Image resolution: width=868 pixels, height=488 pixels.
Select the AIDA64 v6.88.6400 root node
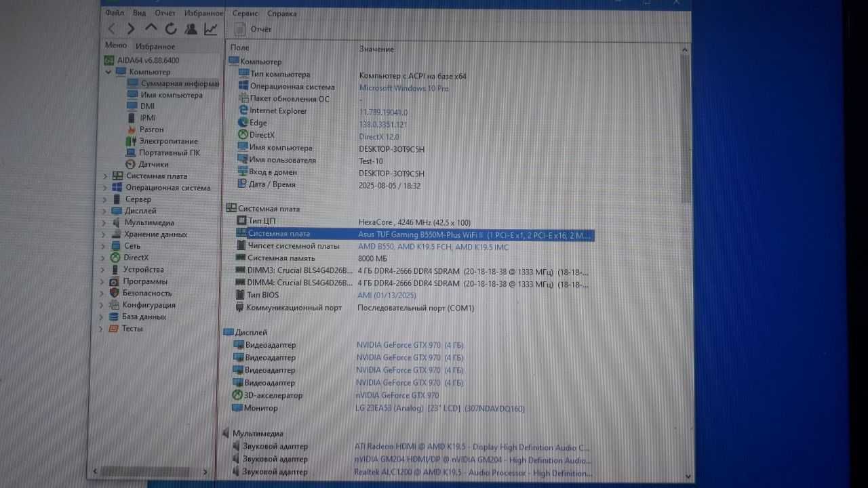point(142,60)
